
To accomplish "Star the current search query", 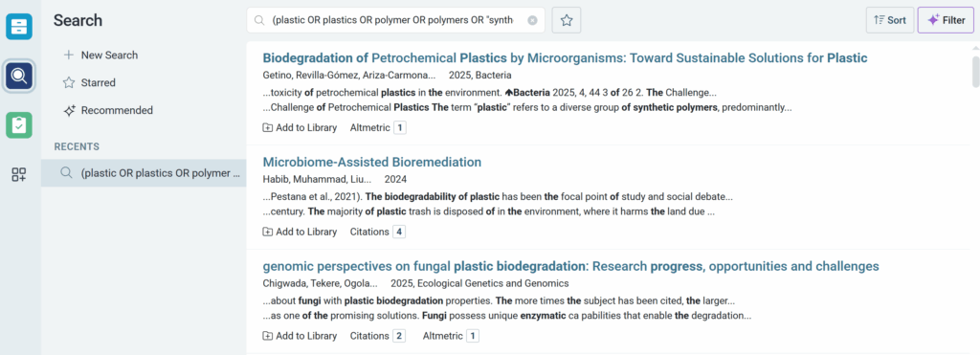I will 567,21.
